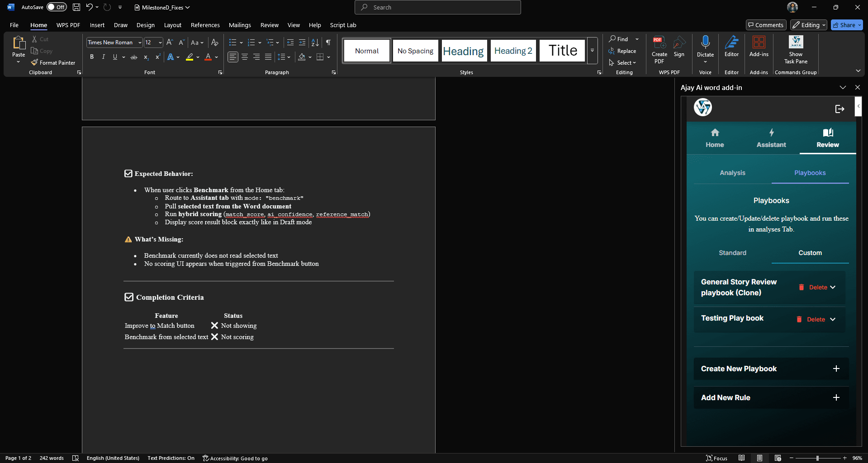Open Editing mode dropdown

tap(809, 25)
